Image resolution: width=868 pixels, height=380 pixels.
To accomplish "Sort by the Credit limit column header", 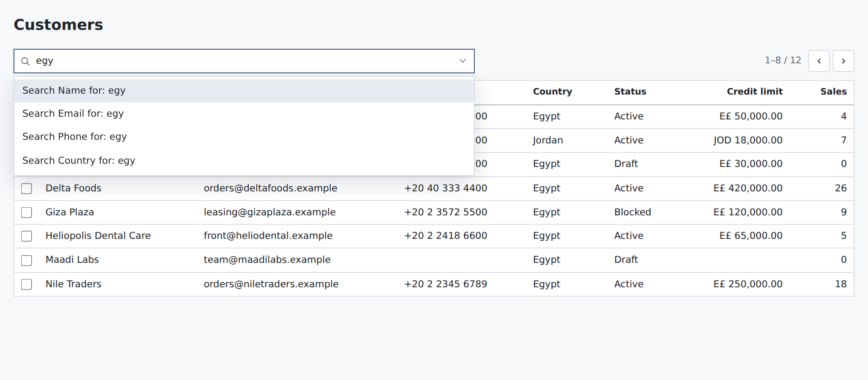I will point(755,91).
